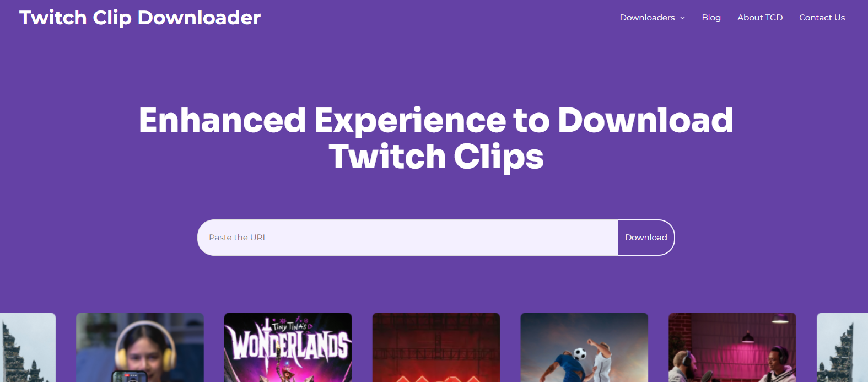Select the red neon stage thumbnail

click(x=436, y=347)
